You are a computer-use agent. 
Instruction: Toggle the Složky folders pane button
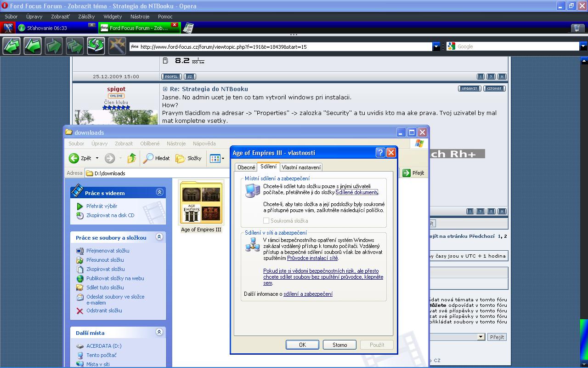189,158
